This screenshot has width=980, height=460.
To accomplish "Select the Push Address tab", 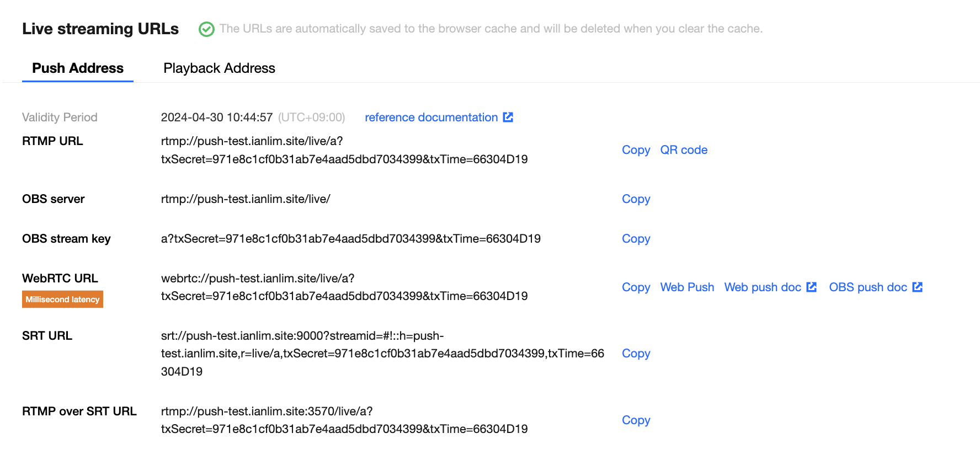I will click(78, 68).
